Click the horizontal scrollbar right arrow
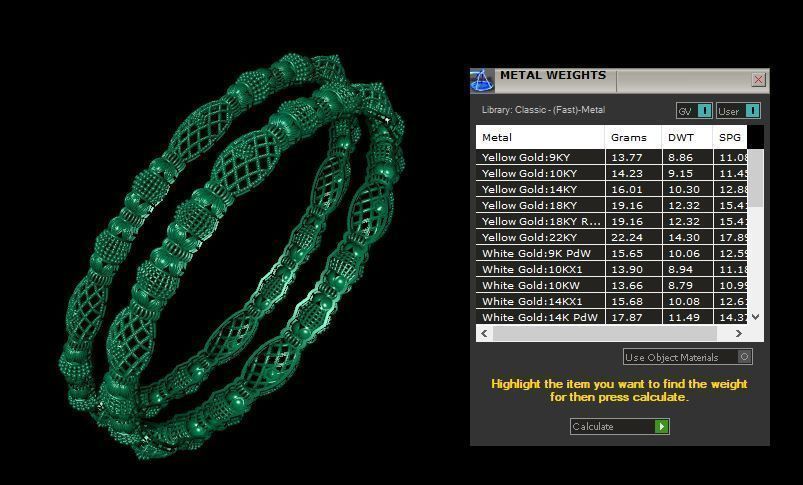803x485 pixels. (x=738, y=333)
